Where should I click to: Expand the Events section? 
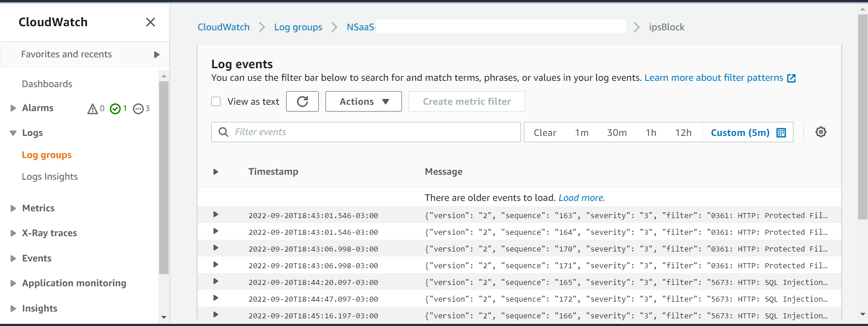coord(13,258)
